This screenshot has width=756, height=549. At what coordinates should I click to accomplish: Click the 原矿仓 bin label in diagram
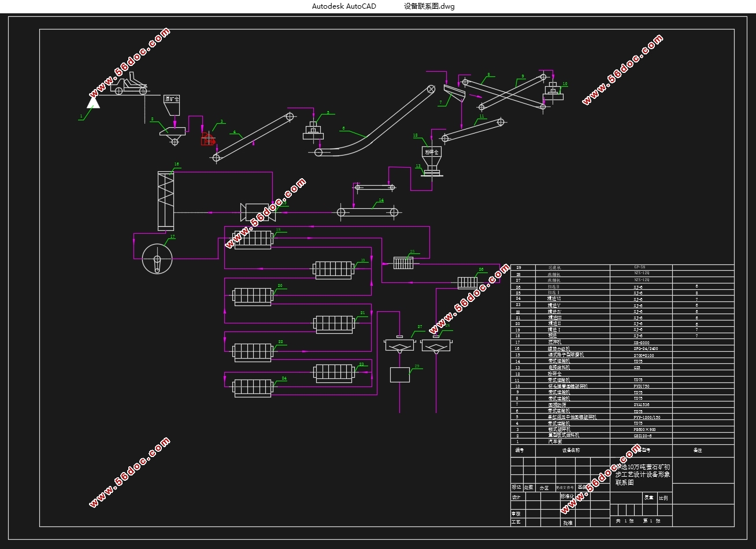coord(172,99)
